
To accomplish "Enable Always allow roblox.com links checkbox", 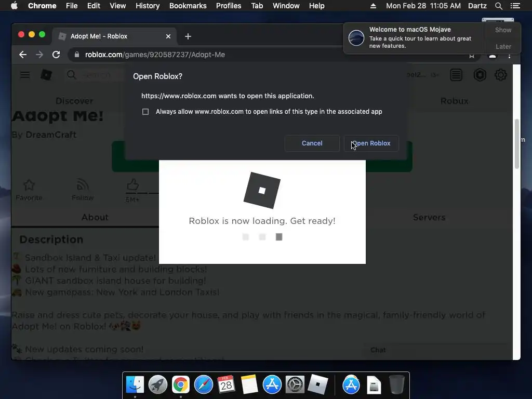I will click(x=145, y=112).
